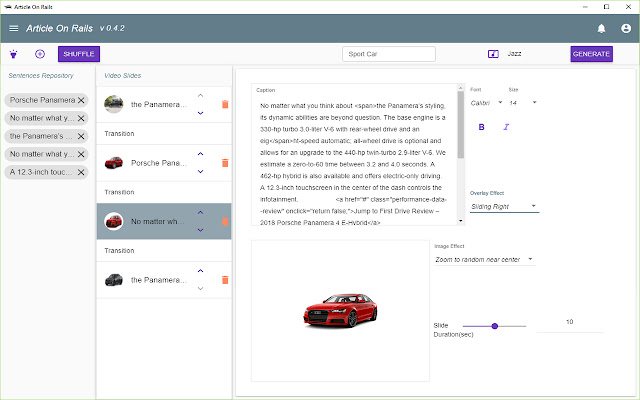
Task: Select the last 'the Panamera...' video slide
Action: [164, 280]
